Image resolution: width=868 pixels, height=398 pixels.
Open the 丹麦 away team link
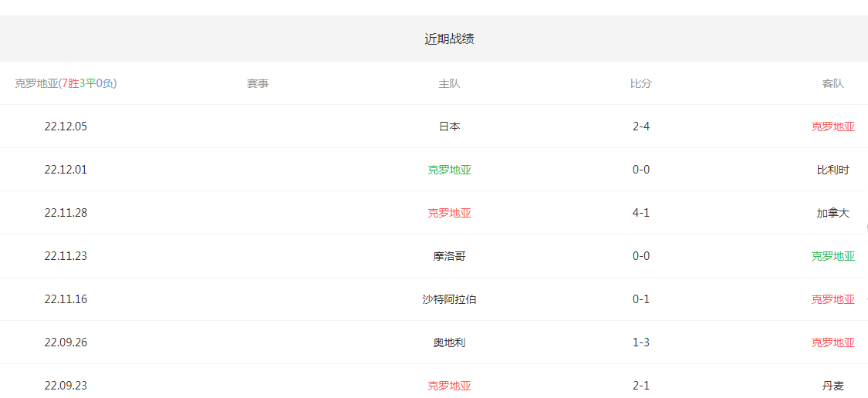pos(833,386)
